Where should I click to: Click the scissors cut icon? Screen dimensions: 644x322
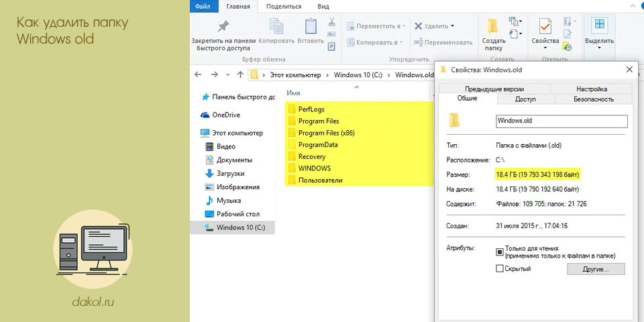[x=332, y=21]
